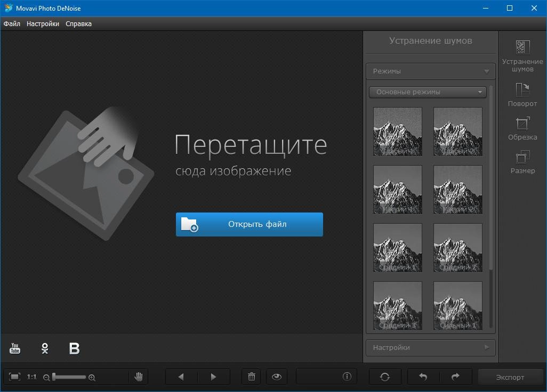Image resolution: width=547 pixels, height=392 pixels.
Task: Choose the Средний 3 preset thumbnail
Action: pos(398,306)
